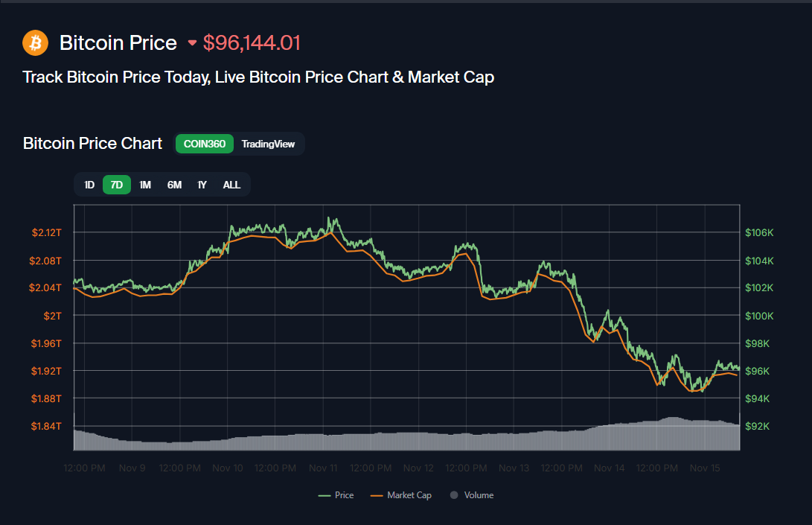This screenshot has height=525, width=812.
Task: Open the TradingView chart view
Action: 268,143
